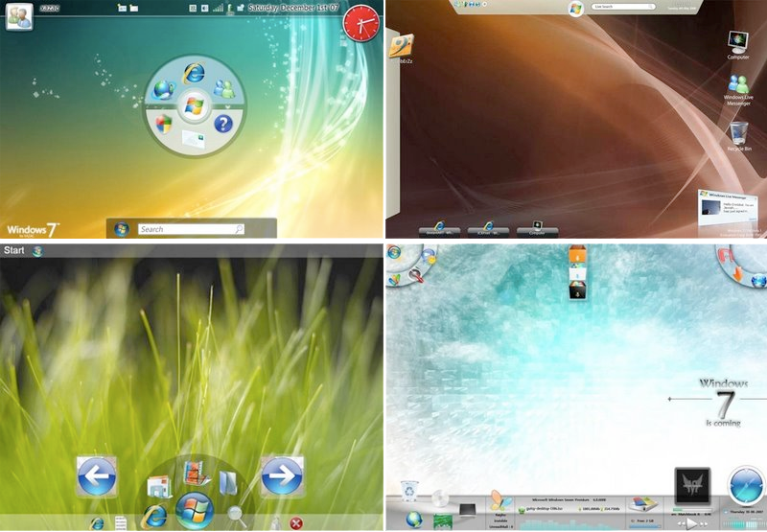Switch to the second Internet Explorer taskbar button
The image size is (767, 532).
click(x=488, y=229)
